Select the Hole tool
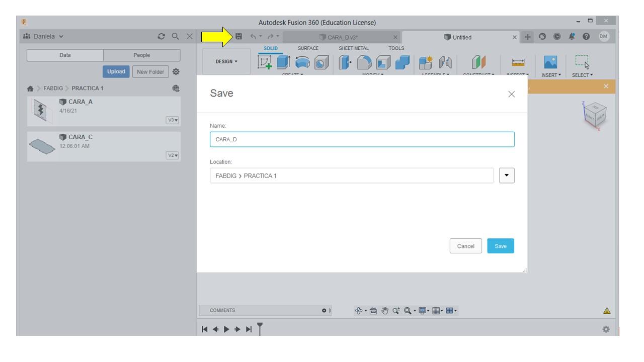This screenshot has height=362, width=644. point(320,63)
